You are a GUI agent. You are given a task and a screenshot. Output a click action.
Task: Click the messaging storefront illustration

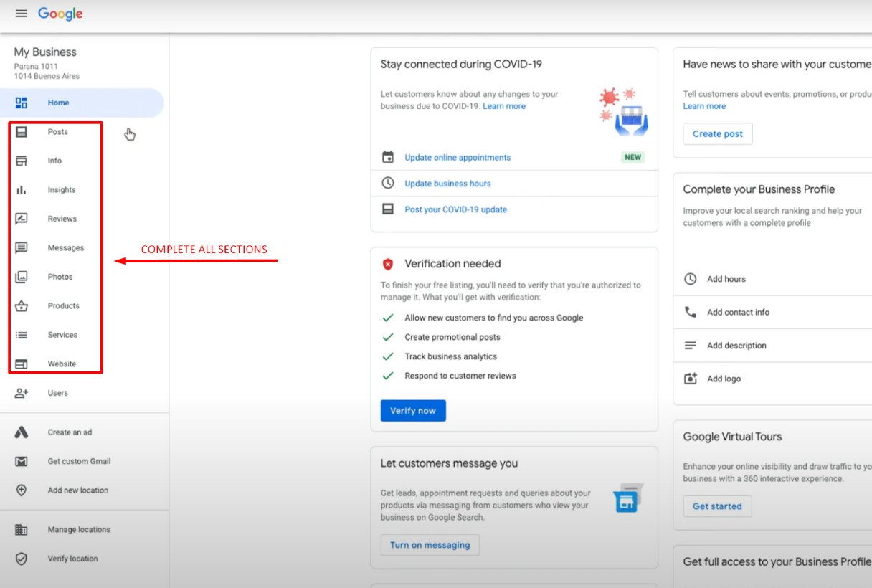point(628,498)
